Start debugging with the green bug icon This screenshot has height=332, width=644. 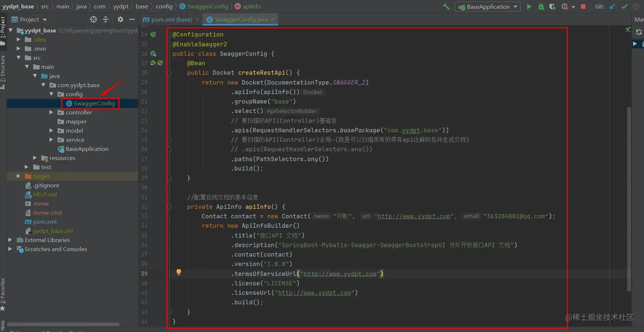pyautogui.click(x=541, y=6)
